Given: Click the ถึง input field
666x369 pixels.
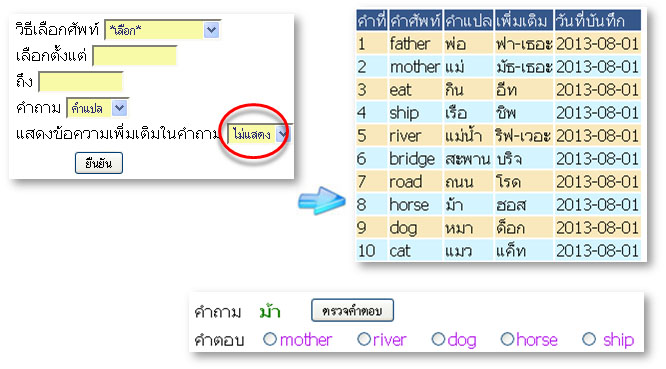Looking at the screenshot, I should (81, 82).
